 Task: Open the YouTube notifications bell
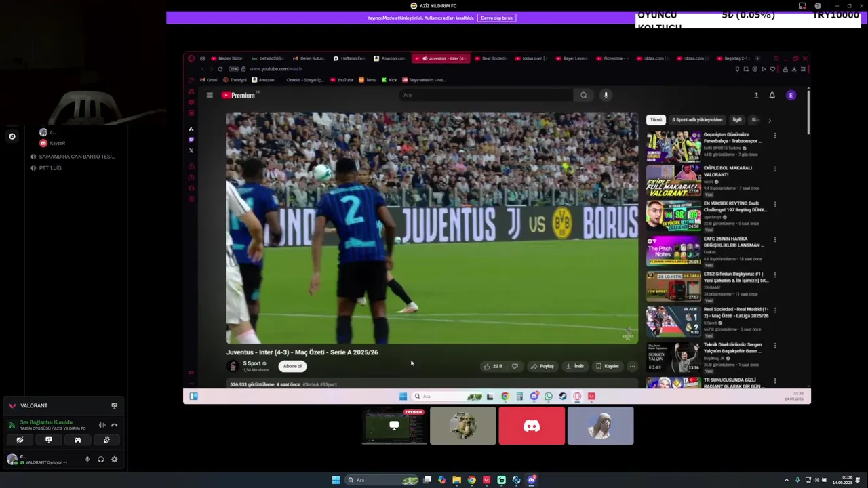772,96
